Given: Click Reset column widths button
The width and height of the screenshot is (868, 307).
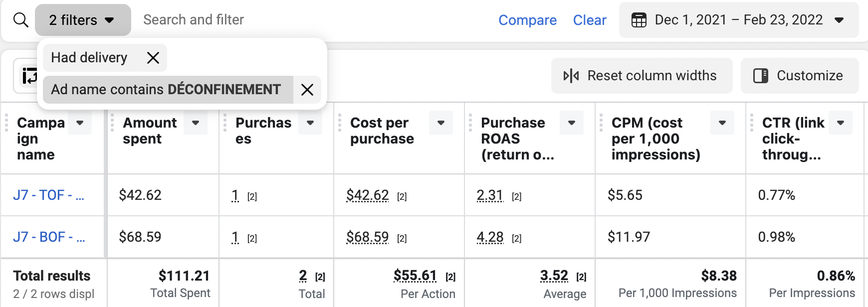Looking at the screenshot, I should click(642, 76).
